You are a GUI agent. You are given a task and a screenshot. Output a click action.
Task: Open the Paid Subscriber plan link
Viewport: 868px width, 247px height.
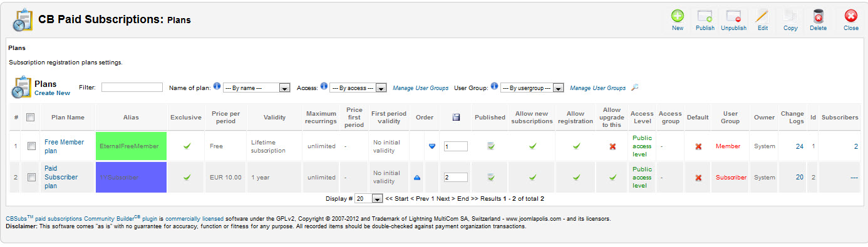point(61,177)
